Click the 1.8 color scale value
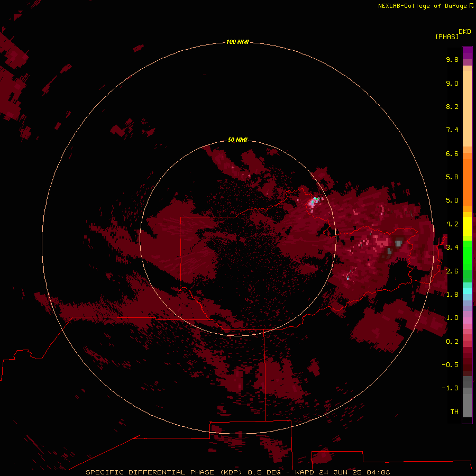The image size is (476, 476). pos(452,295)
